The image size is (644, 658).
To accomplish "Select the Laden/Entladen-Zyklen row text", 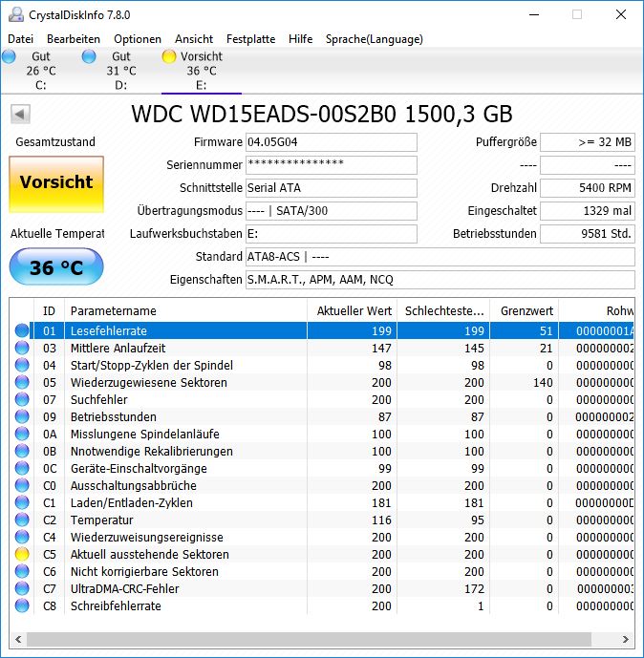I will (132, 502).
